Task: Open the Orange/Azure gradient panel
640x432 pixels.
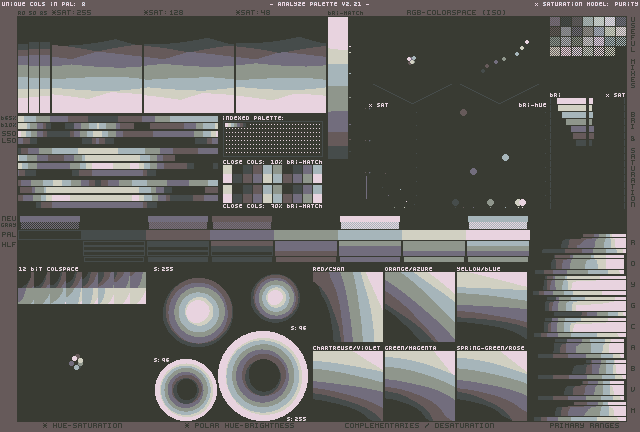Action: point(420,307)
